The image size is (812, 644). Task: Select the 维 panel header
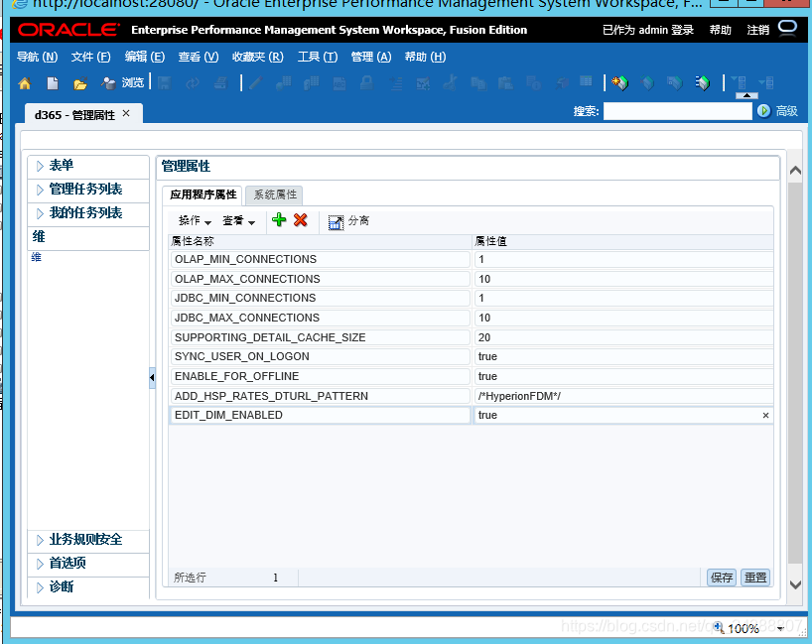pyautogui.click(x=88, y=237)
